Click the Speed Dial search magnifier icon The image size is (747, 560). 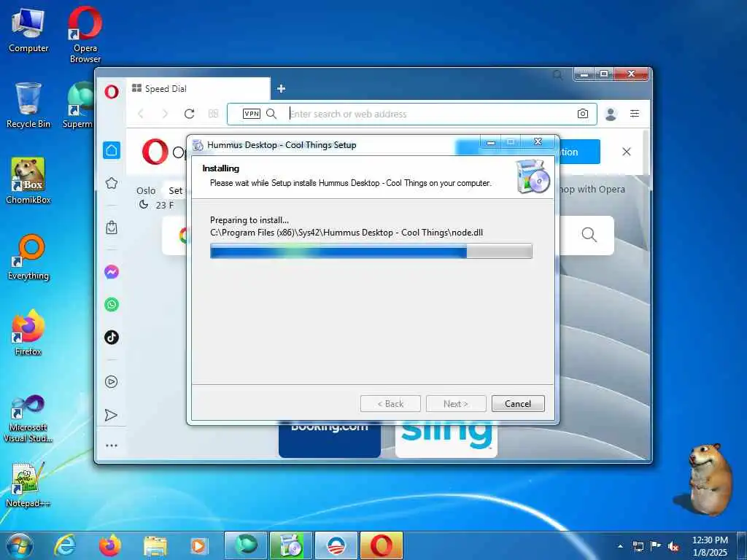pyautogui.click(x=589, y=235)
